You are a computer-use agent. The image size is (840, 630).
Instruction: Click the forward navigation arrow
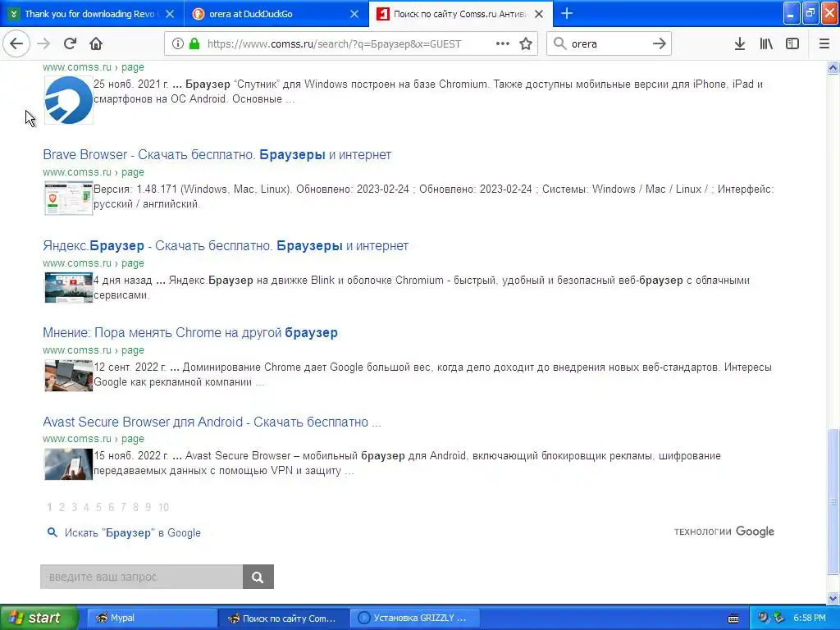point(43,44)
